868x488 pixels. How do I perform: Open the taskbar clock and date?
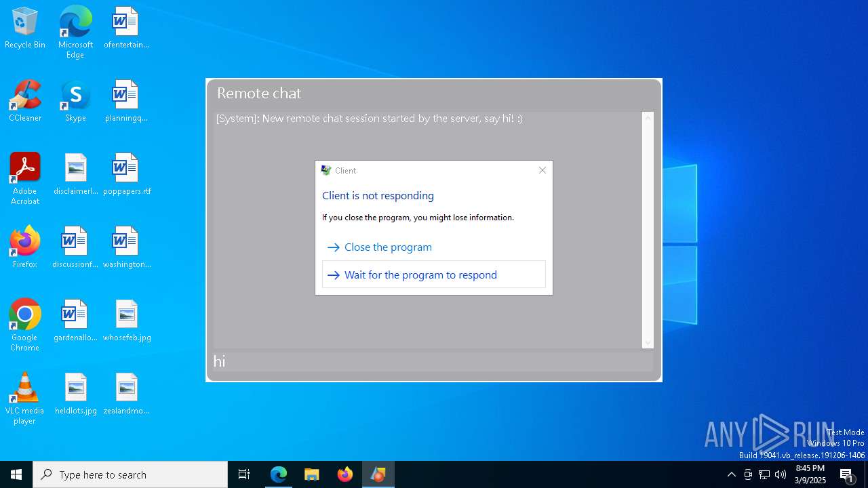(810, 474)
